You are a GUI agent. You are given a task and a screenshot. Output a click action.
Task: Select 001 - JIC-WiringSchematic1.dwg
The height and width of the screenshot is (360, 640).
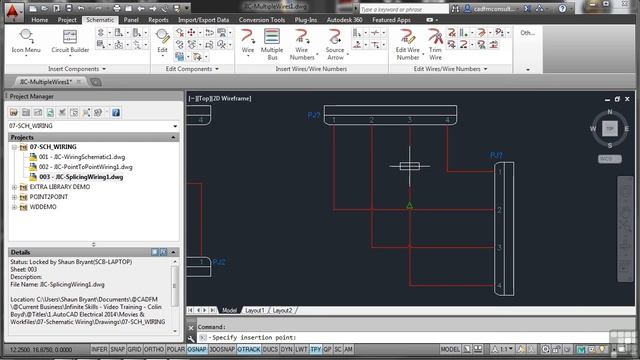tap(82, 157)
